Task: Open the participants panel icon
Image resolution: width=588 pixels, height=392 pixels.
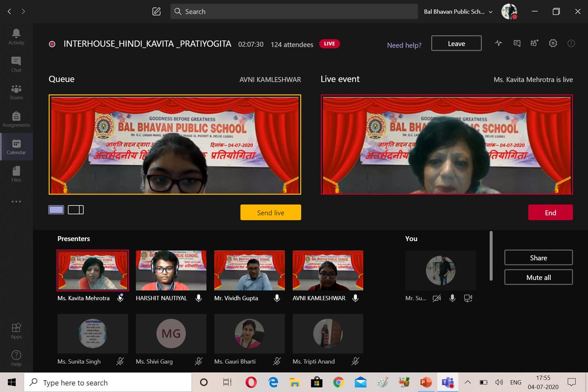Action: (x=535, y=43)
